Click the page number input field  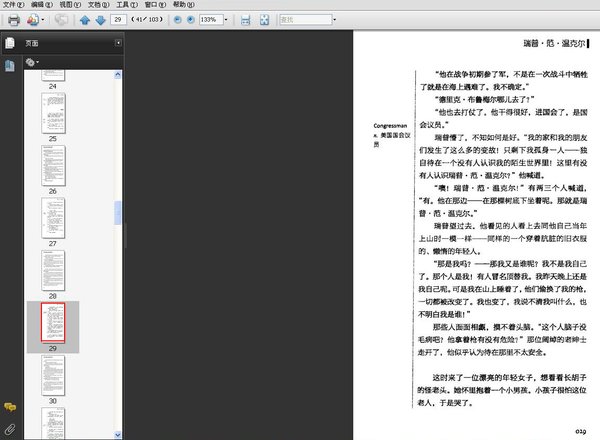click(120, 20)
